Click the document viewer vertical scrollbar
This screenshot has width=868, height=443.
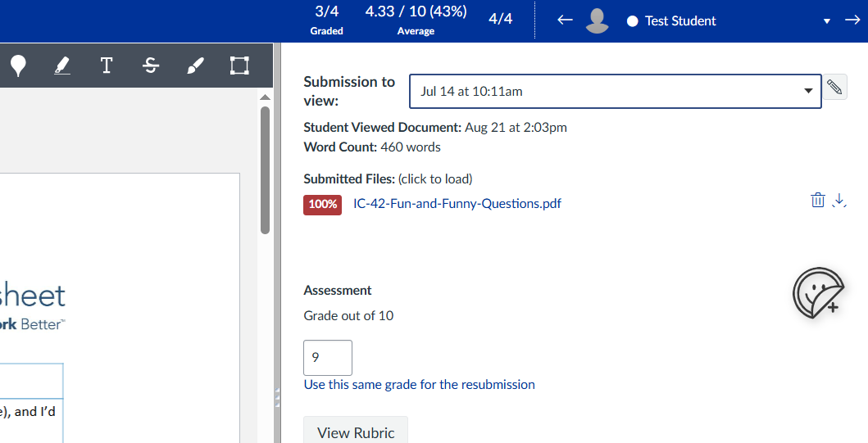[x=265, y=172]
